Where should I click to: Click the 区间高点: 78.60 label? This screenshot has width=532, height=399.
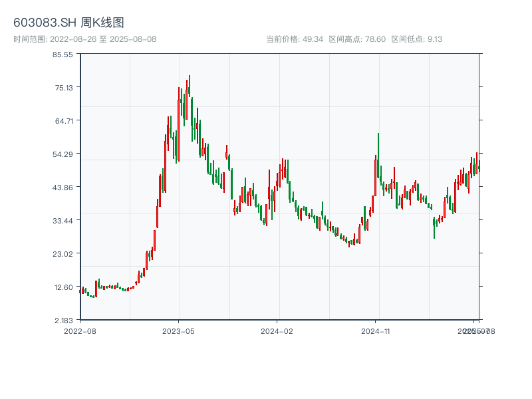pos(357,39)
